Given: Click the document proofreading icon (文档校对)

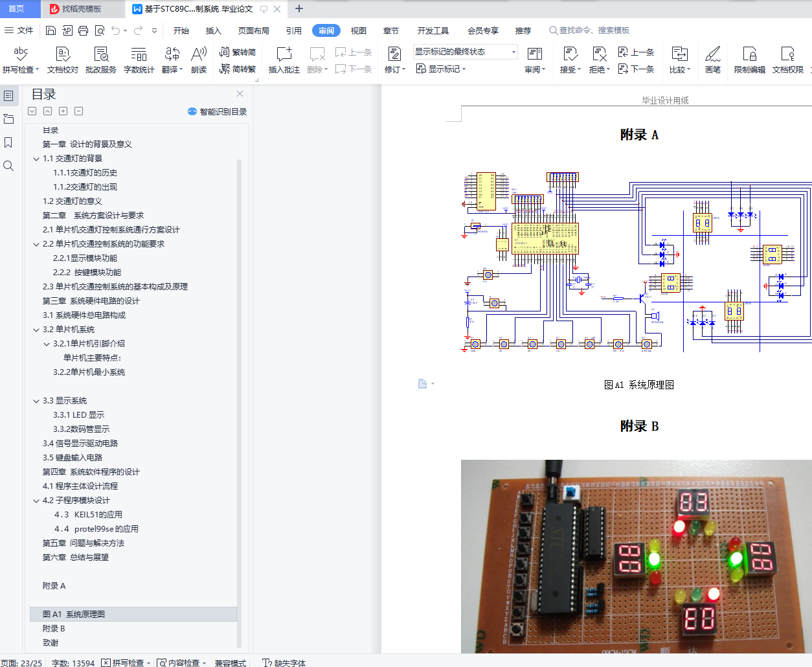Looking at the screenshot, I should tap(62, 60).
